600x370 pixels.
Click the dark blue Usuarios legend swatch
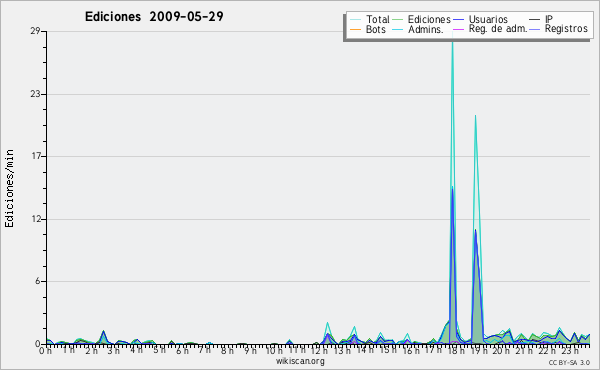458,19
